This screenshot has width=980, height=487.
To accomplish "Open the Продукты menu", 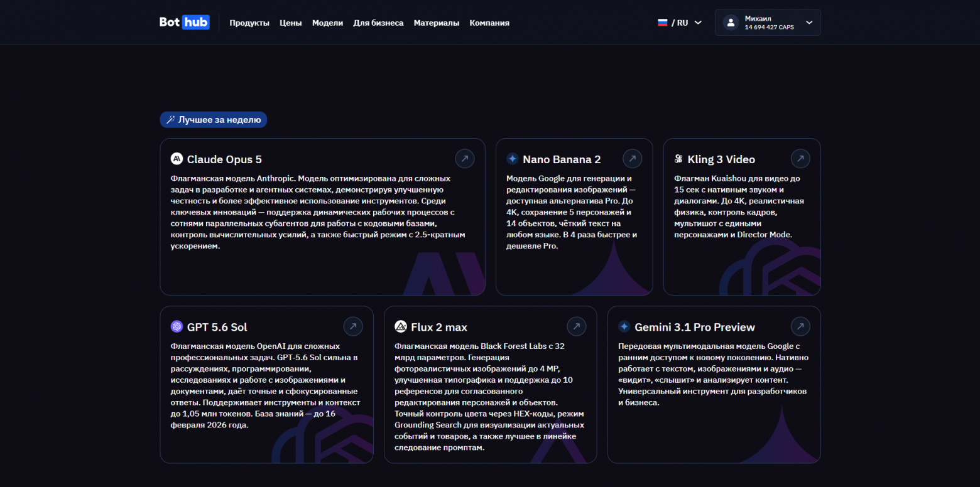I will [x=249, y=23].
